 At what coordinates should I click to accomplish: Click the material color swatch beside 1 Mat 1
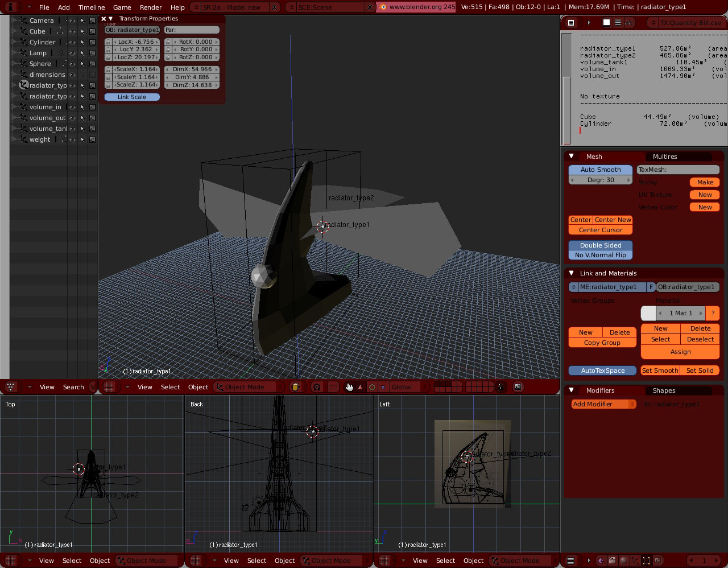coord(648,313)
